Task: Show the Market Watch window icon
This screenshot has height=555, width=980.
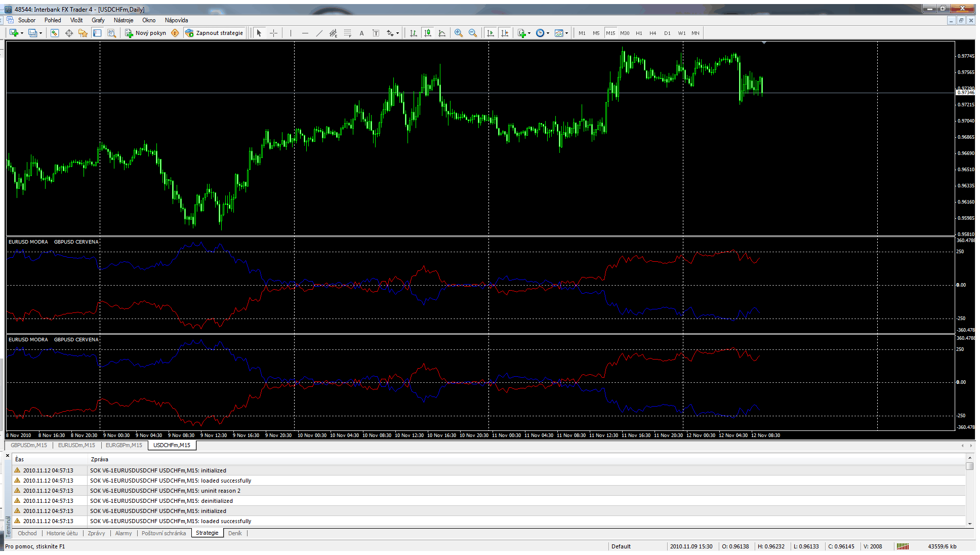Action: point(55,33)
